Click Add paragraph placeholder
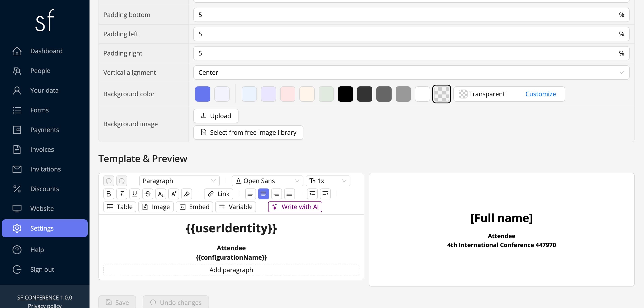644x308 pixels. pyautogui.click(x=231, y=270)
